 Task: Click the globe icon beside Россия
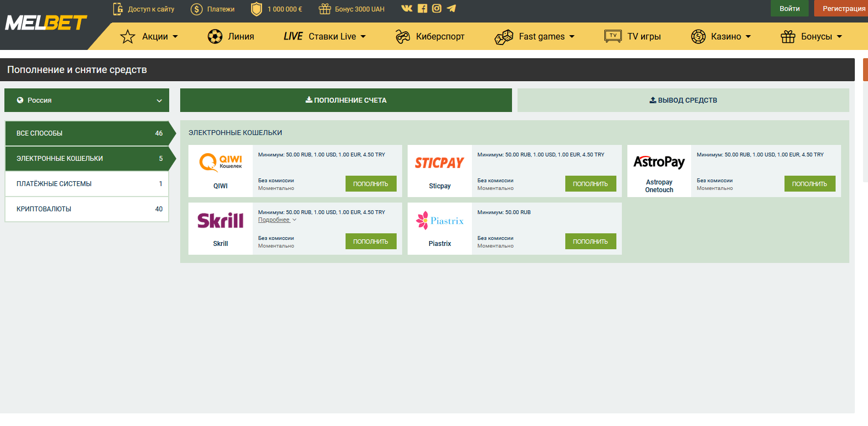pyautogui.click(x=20, y=100)
